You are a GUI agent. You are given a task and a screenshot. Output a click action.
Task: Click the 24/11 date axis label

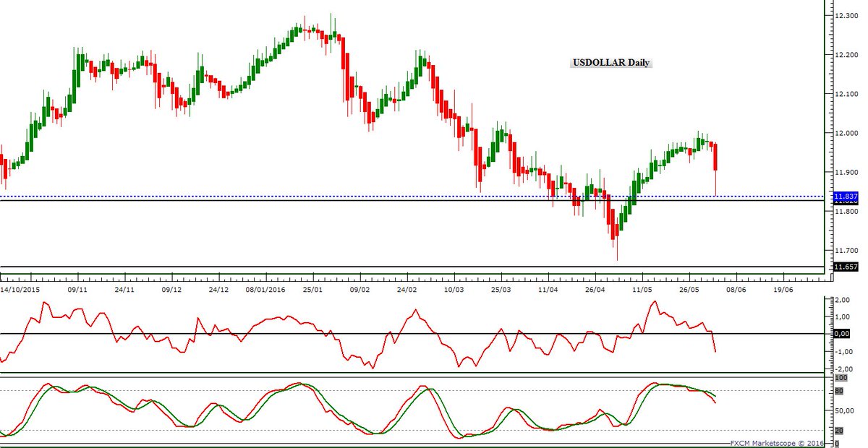[x=125, y=288]
